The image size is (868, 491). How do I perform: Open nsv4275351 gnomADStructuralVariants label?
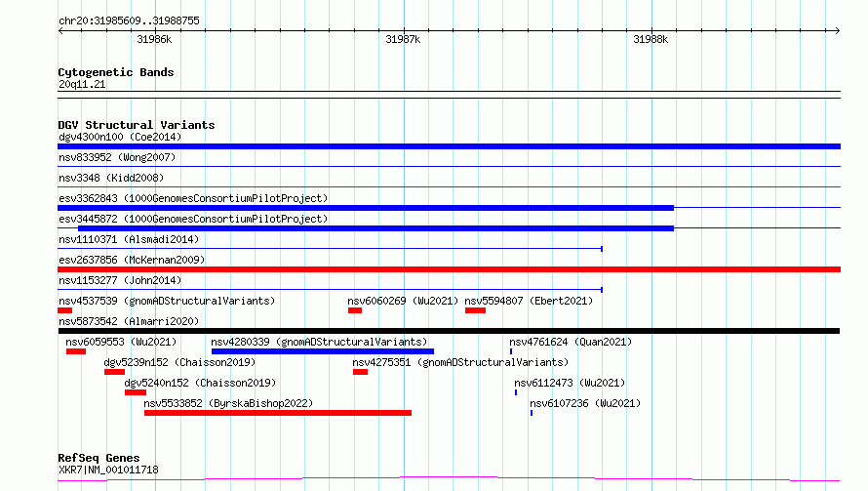click(x=460, y=362)
